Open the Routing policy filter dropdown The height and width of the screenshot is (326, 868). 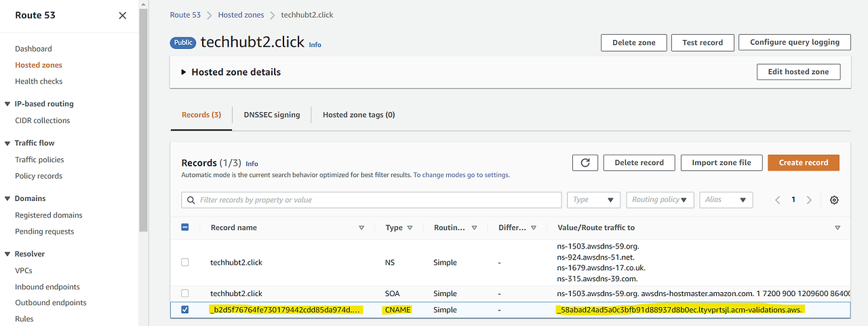(660, 200)
